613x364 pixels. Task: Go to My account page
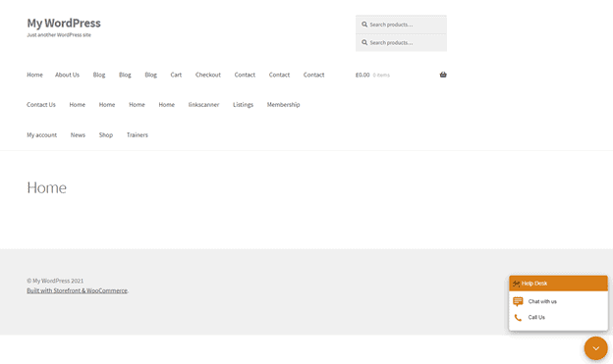click(42, 135)
